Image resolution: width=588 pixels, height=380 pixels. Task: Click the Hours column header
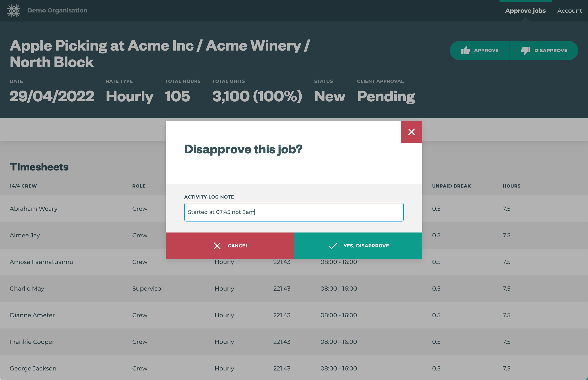click(x=512, y=186)
